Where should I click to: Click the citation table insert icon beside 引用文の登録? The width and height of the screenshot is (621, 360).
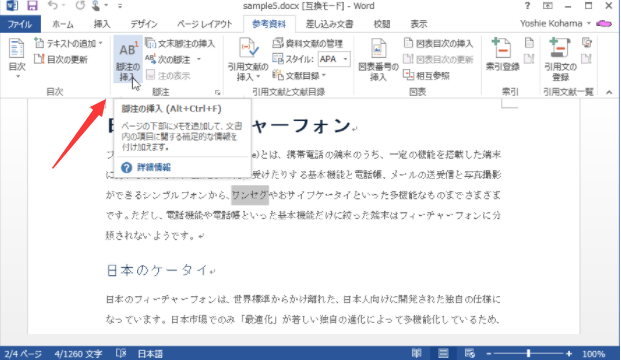pyautogui.click(x=587, y=43)
